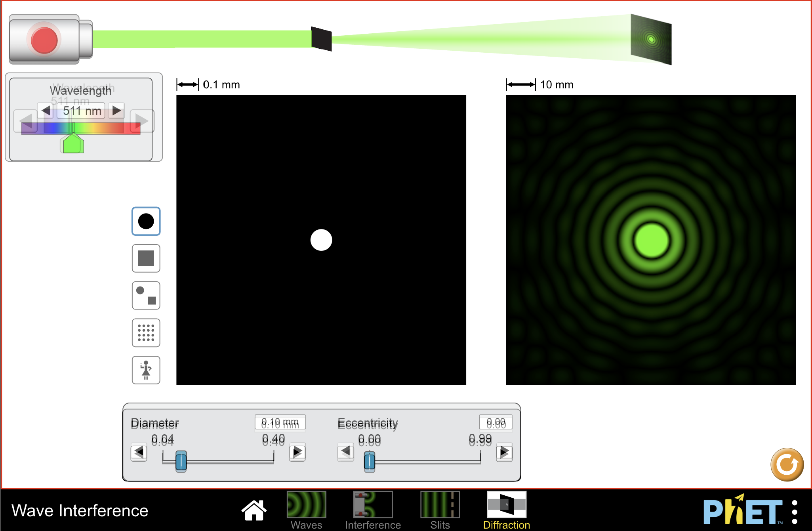Click the home screen icon

click(254, 508)
